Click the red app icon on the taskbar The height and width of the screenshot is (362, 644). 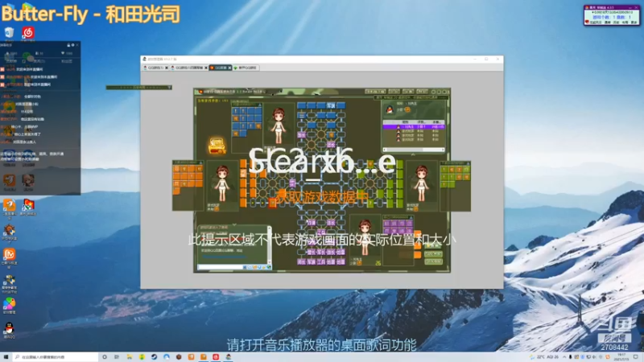(216, 357)
